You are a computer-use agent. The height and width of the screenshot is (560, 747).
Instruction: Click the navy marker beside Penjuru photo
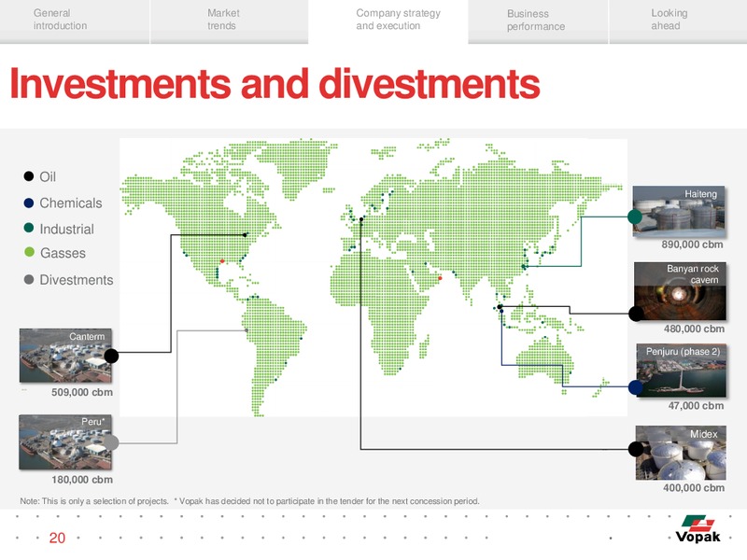636,387
